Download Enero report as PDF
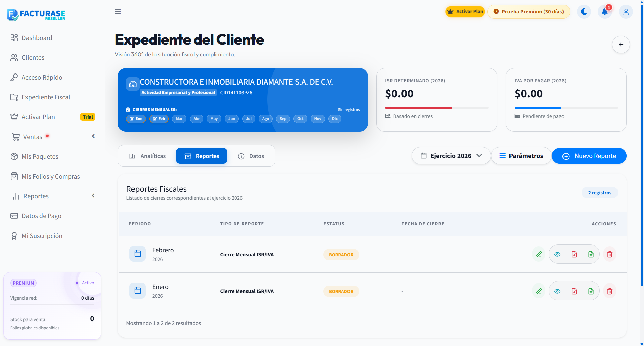The height and width of the screenshot is (346, 644). pyautogui.click(x=574, y=291)
